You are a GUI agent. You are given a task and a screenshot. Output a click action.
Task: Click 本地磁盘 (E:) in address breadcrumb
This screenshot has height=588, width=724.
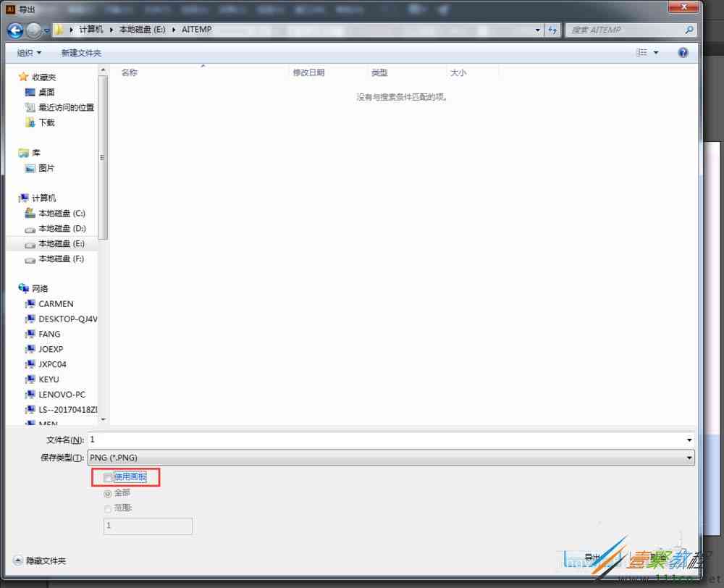(x=142, y=30)
